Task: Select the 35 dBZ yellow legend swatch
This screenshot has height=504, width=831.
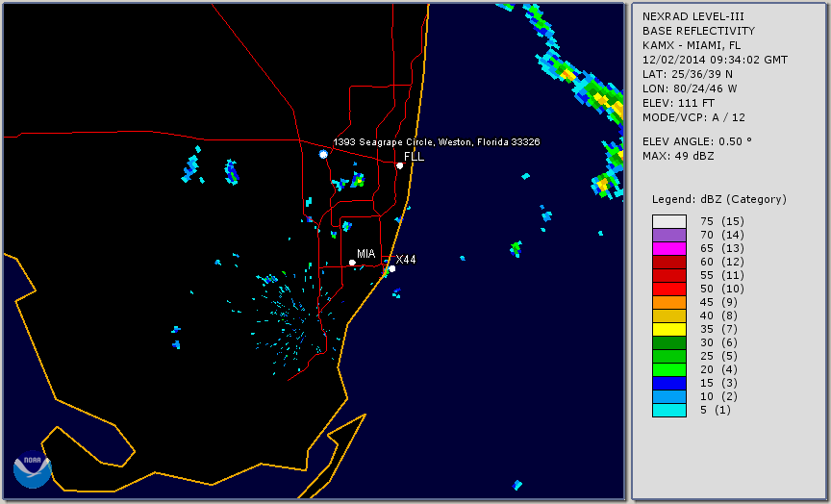Action: tap(669, 329)
